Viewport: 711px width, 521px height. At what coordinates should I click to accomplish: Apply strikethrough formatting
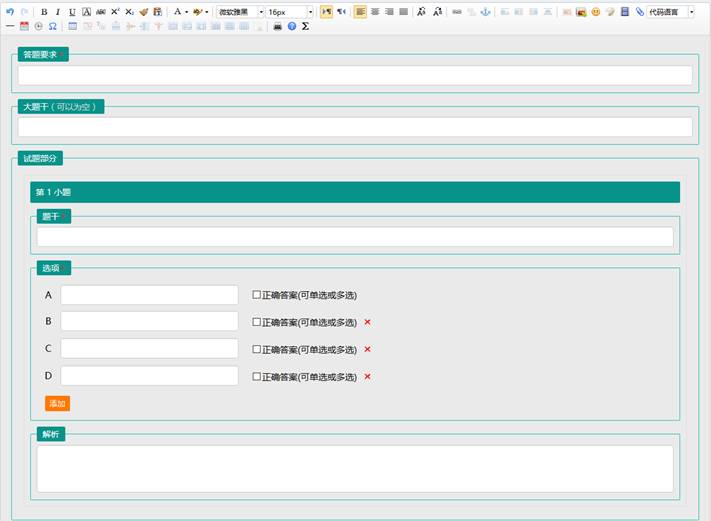click(101, 12)
